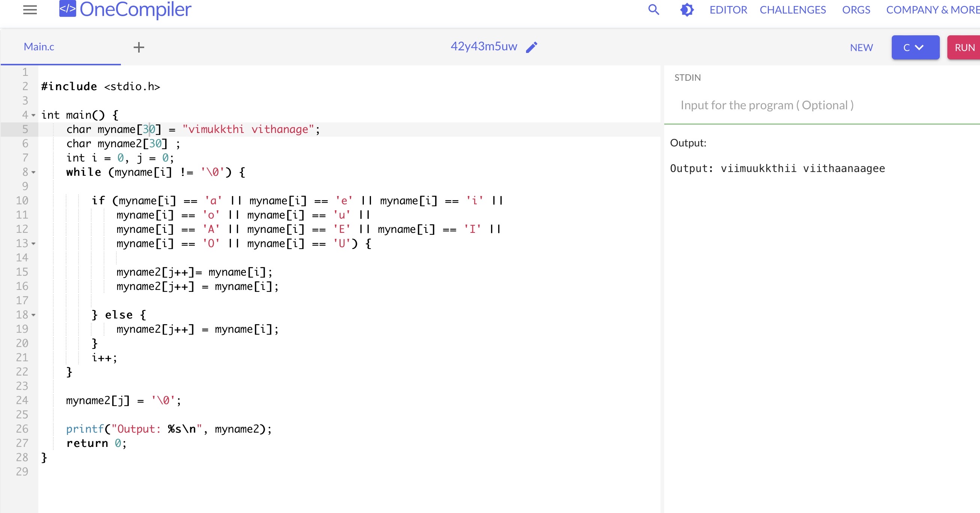Collapse else block fold at line 18
The height and width of the screenshot is (513, 980).
(33, 315)
